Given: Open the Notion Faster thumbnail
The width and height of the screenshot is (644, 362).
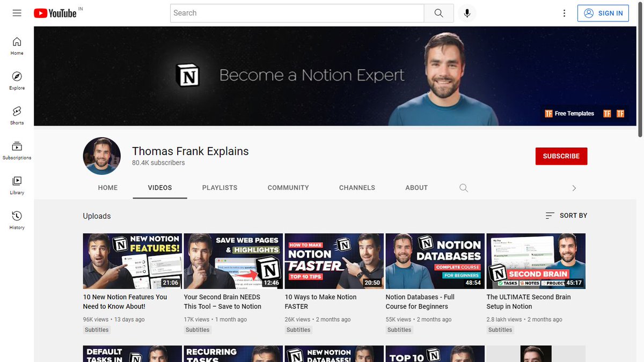Looking at the screenshot, I should [x=334, y=261].
